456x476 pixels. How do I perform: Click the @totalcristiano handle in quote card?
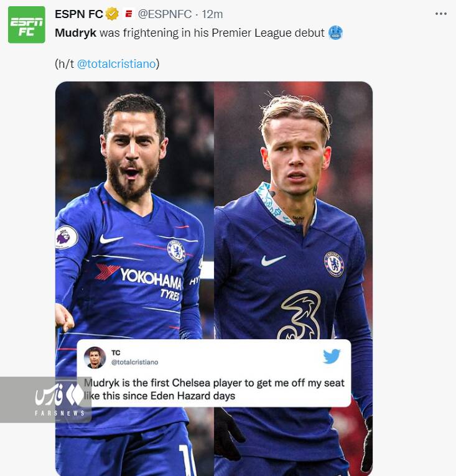[x=134, y=362]
